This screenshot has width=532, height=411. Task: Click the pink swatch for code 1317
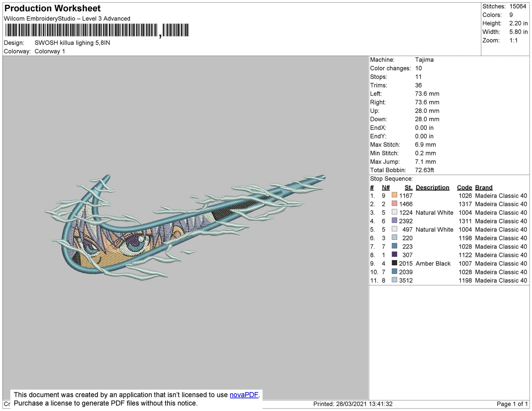[394, 203]
